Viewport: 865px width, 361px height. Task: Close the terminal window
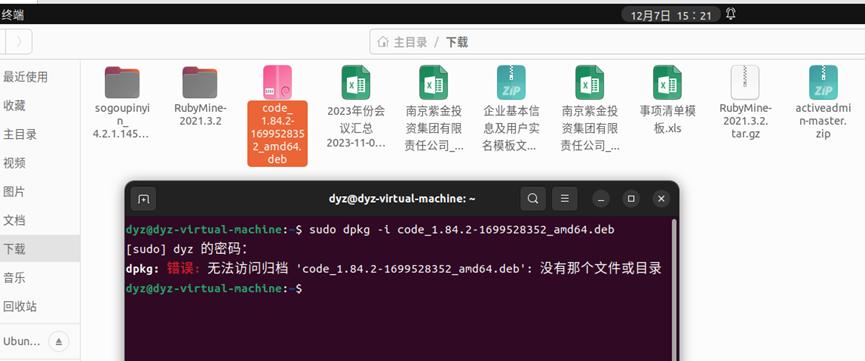click(661, 199)
